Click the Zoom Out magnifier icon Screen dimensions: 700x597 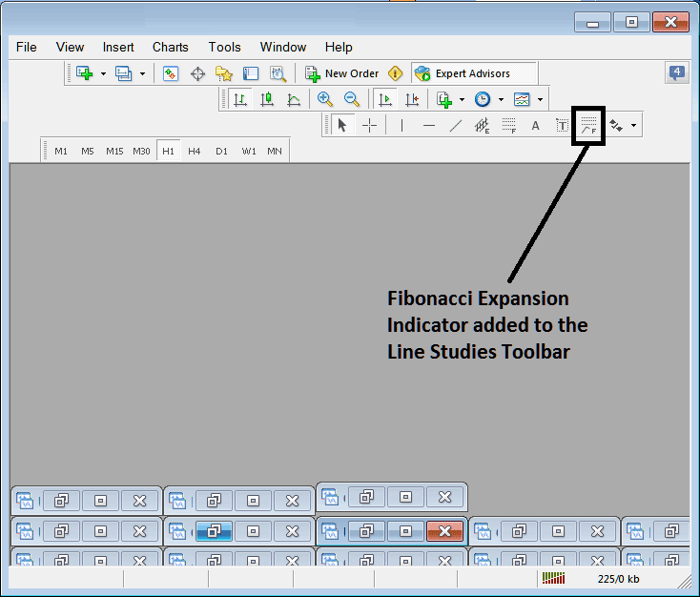(x=351, y=99)
